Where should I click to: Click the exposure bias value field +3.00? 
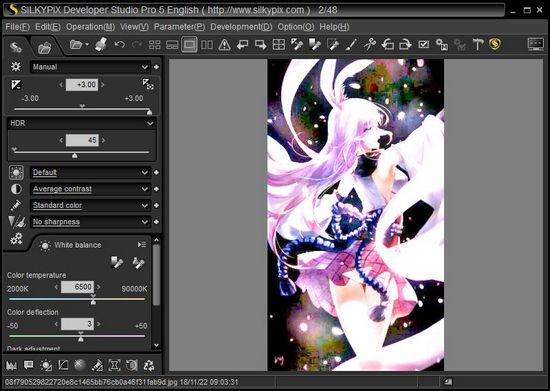(82, 85)
